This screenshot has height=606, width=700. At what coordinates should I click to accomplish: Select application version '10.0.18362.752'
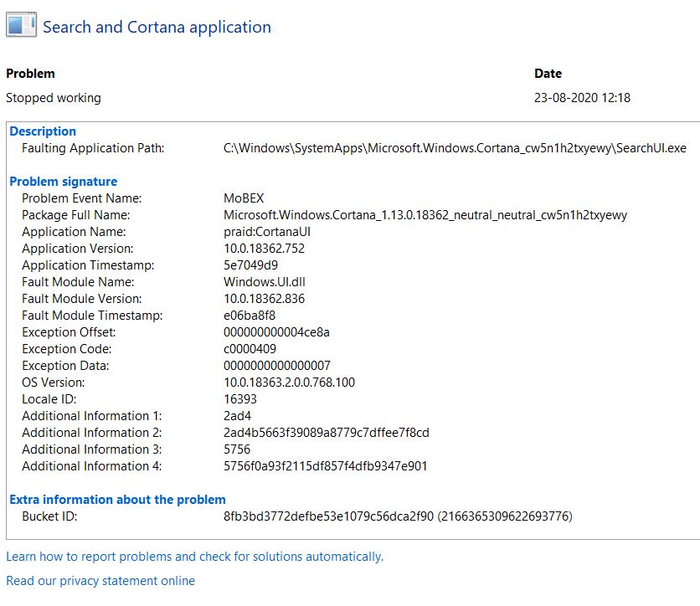point(265,249)
